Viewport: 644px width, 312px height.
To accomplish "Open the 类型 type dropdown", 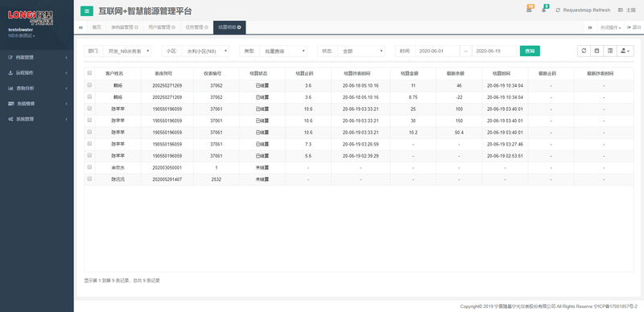I will point(283,51).
